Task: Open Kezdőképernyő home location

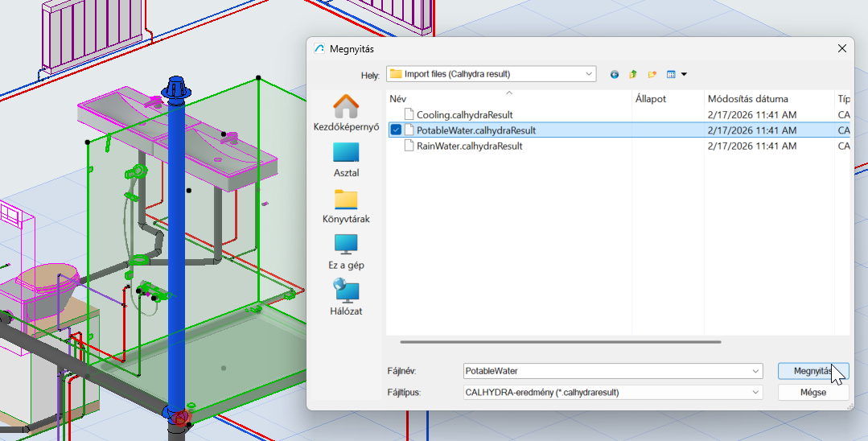Action: point(346,113)
